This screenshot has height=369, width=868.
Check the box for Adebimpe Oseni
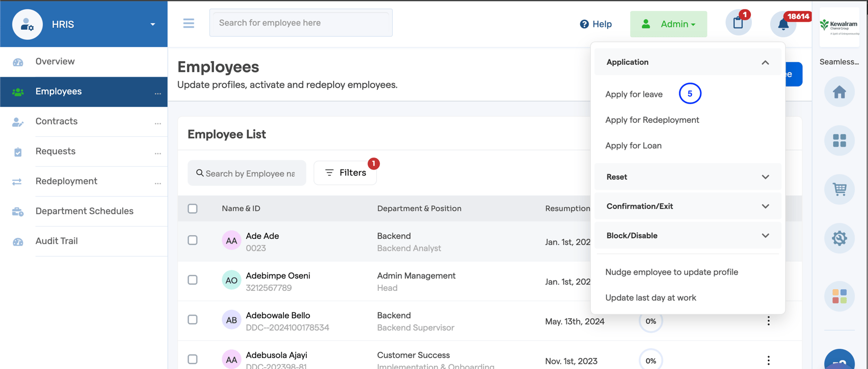(192, 280)
